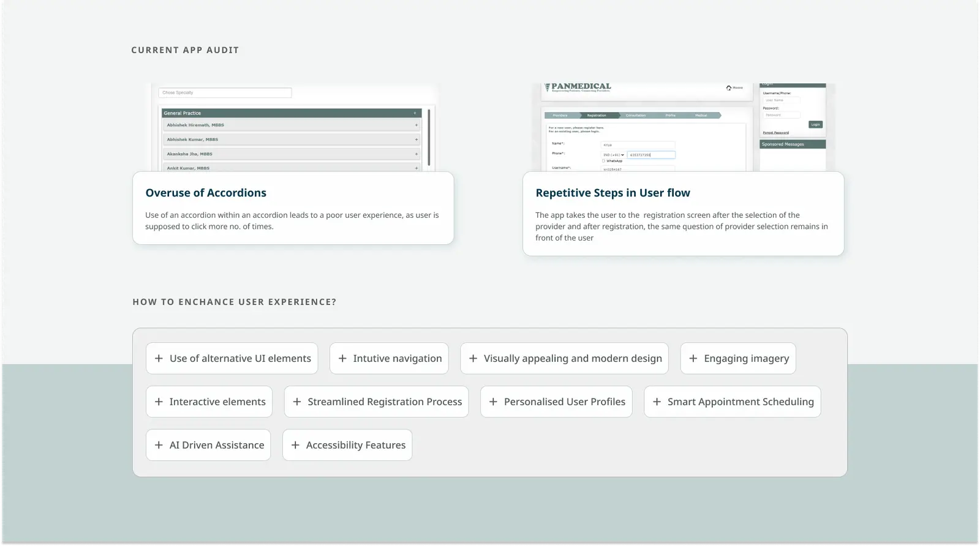Select the Smart Appointment Scheduling chip
The height and width of the screenshot is (546, 980).
click(732, 402)
